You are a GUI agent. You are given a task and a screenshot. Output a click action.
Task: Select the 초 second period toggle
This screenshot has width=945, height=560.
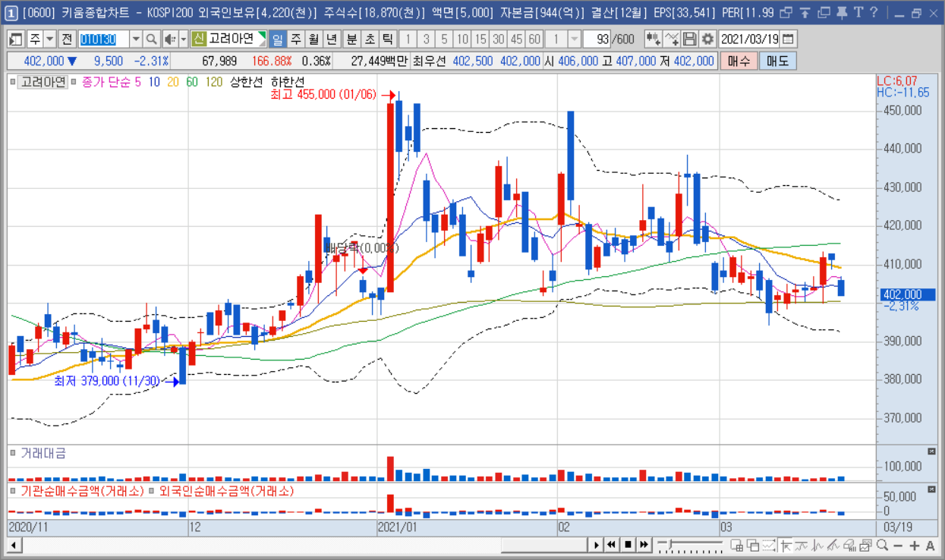pyautogui.click(x=370, y=39)
